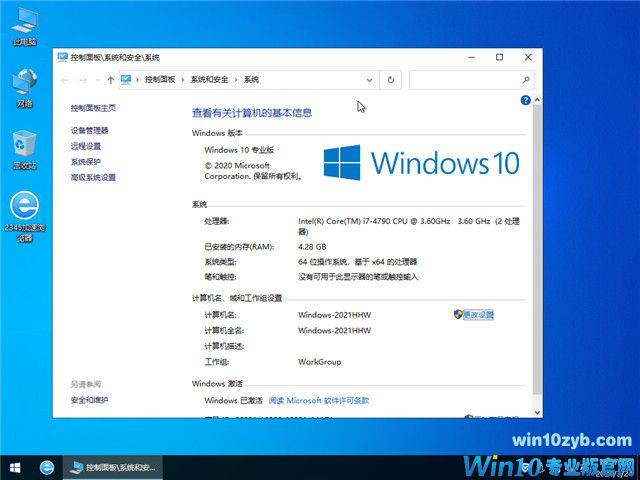Click the vertical scrollbar thumb
This screenshot has height=480, width=640.
(537, 249)
